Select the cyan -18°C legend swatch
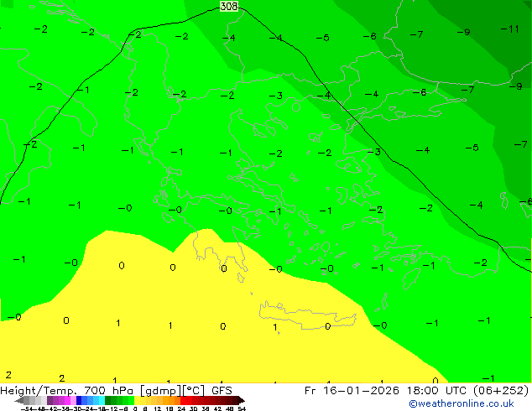 102,400
